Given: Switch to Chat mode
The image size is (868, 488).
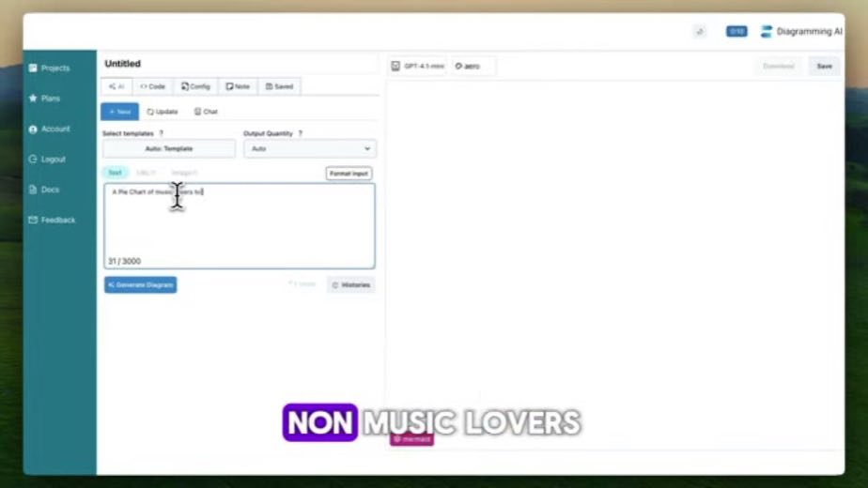Looking at the screenshot, I should [x=206, y=112].
